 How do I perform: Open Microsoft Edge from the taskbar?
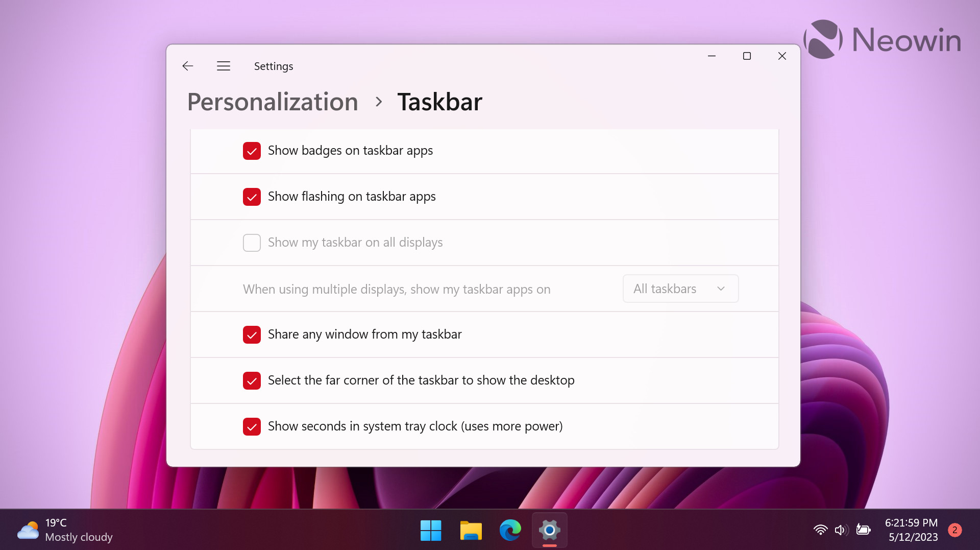click(510, 530)
